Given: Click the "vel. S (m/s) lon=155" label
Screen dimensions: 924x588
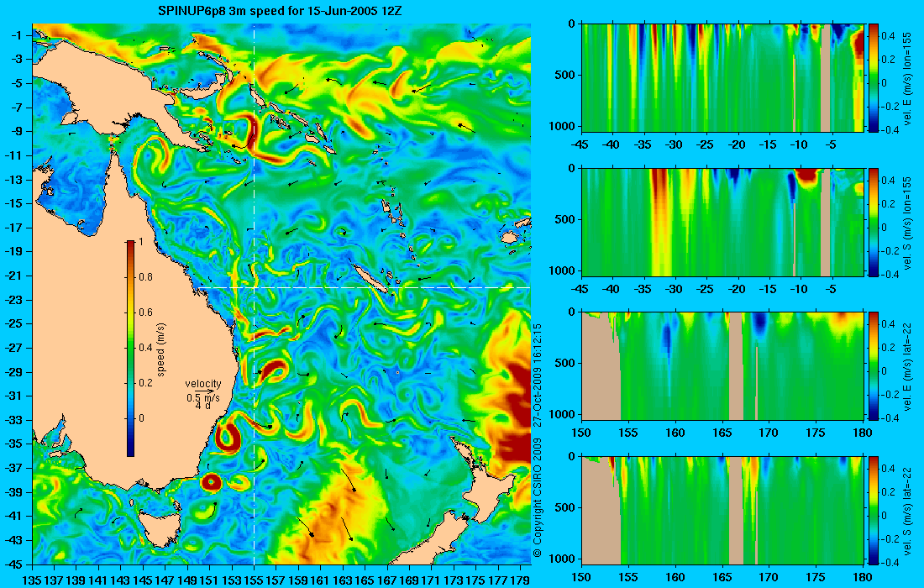Looking at the screenshot, I should click(x=908, y=223).
